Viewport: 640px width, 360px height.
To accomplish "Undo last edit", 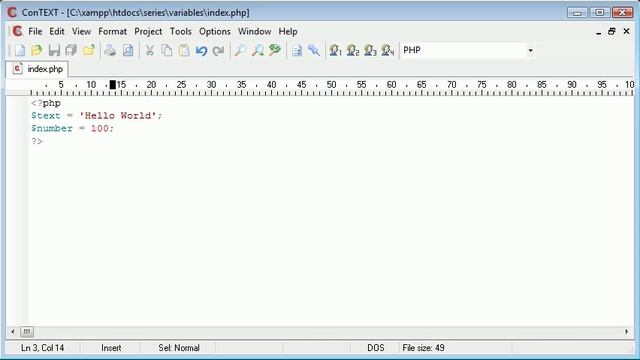I will point(201,50).
